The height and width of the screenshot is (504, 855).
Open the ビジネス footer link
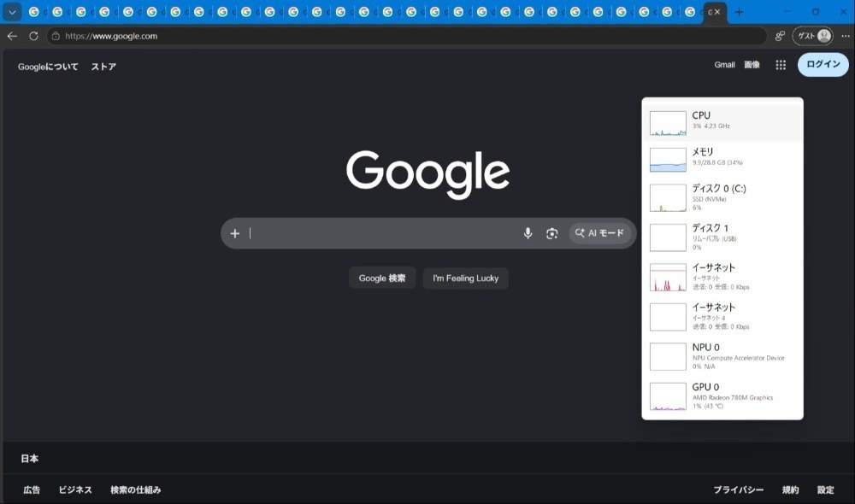75,489
